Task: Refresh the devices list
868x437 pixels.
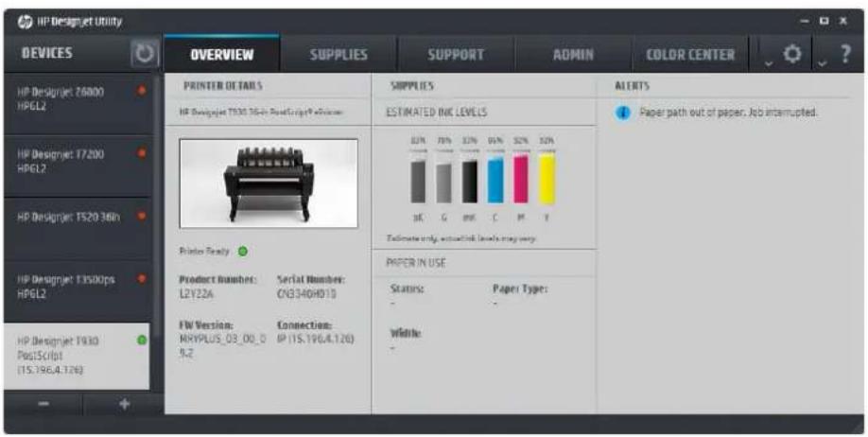Action: point(144,54)
